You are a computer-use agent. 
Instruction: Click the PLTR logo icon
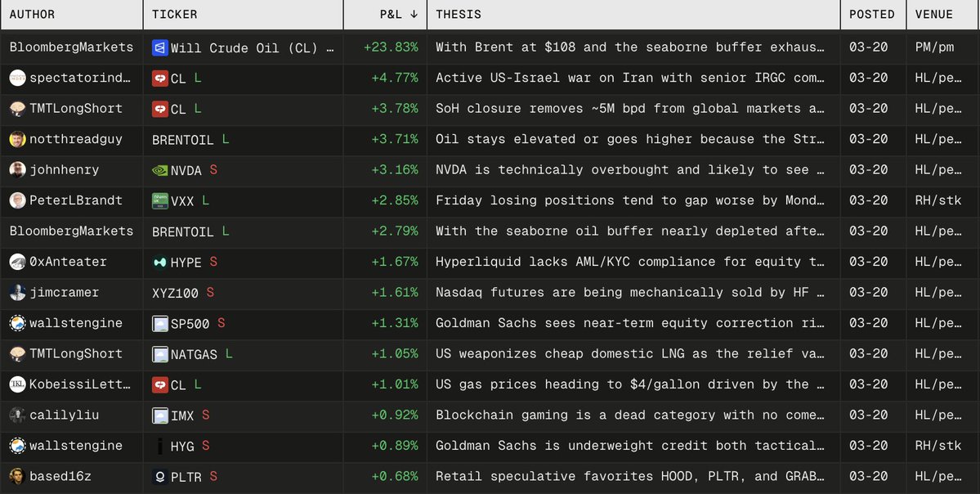click(x=160, y=477)
